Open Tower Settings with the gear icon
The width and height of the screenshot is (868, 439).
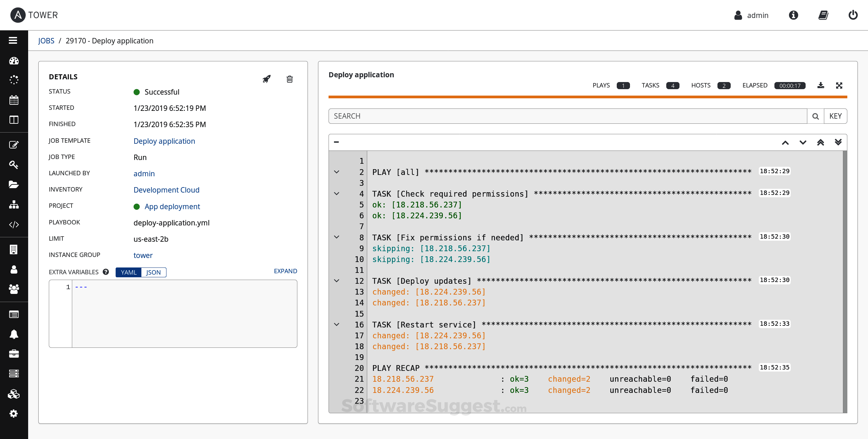(14, 413)
